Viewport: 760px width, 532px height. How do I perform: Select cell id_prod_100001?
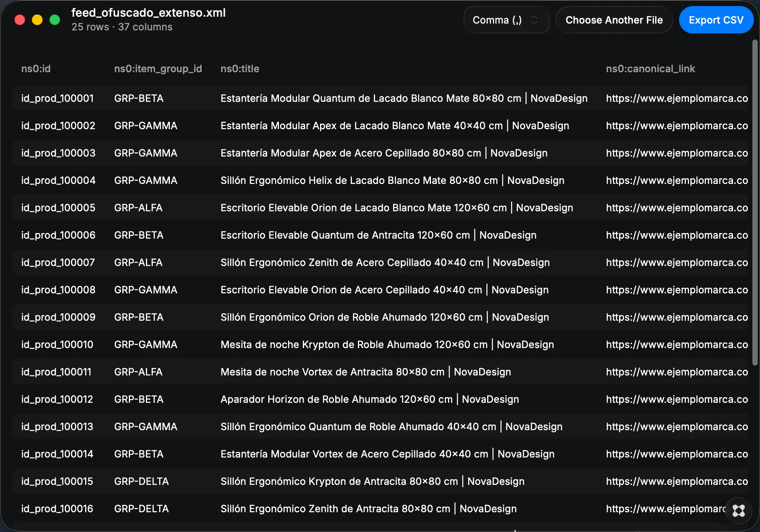coord(57,98)
